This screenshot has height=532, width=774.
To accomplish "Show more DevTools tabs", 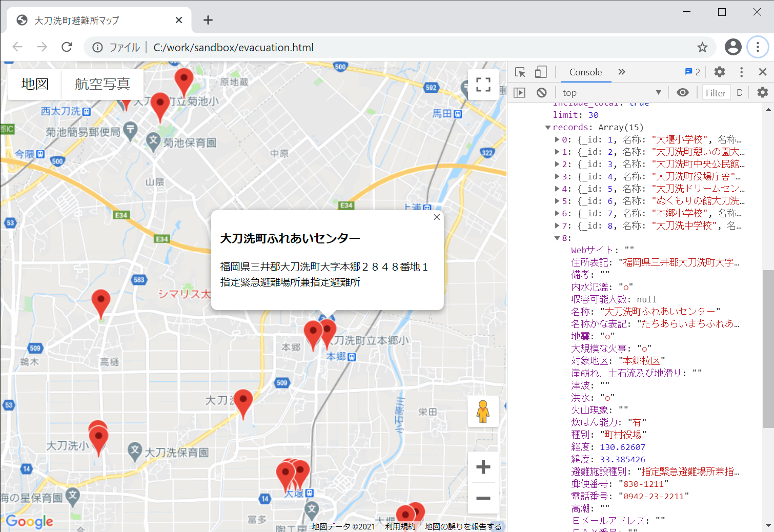I will pos(622,72).
